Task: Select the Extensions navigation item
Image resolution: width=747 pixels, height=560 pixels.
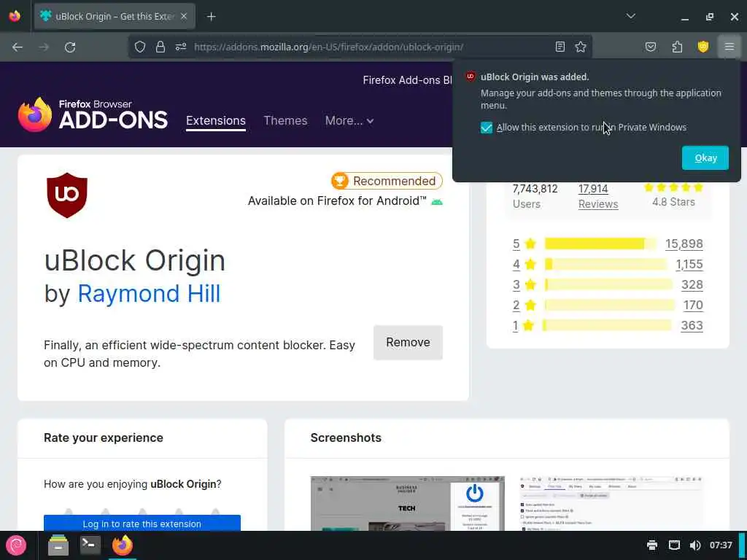Action: pyautogui.click(x=216, y=120)
